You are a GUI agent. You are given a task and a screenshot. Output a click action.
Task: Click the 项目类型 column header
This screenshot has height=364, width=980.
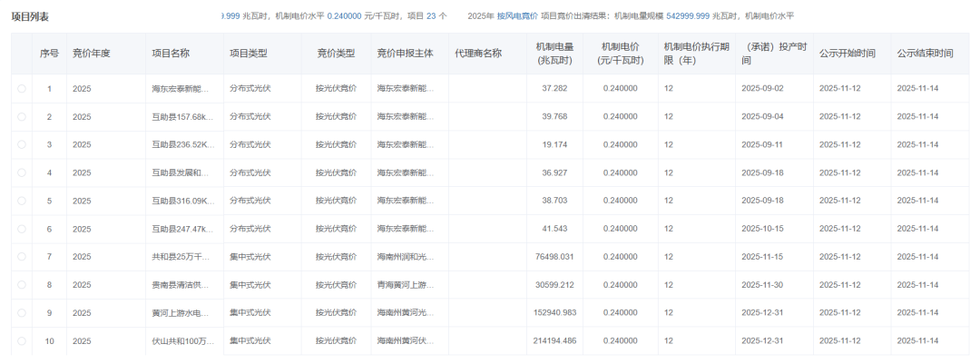click(x=248, y=54)
